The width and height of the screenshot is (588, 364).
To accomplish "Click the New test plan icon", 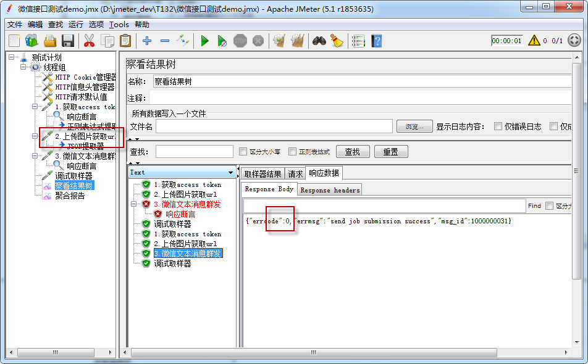I will pyautogui.click(x=14, y=41).
